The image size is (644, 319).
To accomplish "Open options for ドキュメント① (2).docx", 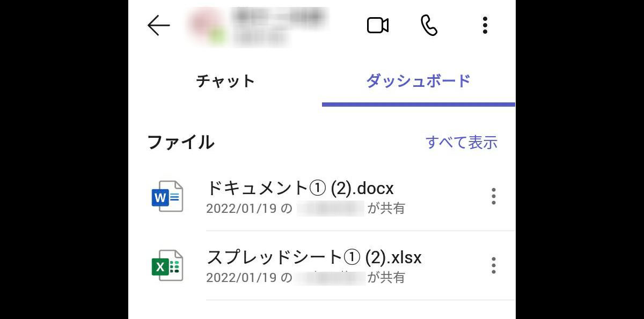I will tap(494, 196).
